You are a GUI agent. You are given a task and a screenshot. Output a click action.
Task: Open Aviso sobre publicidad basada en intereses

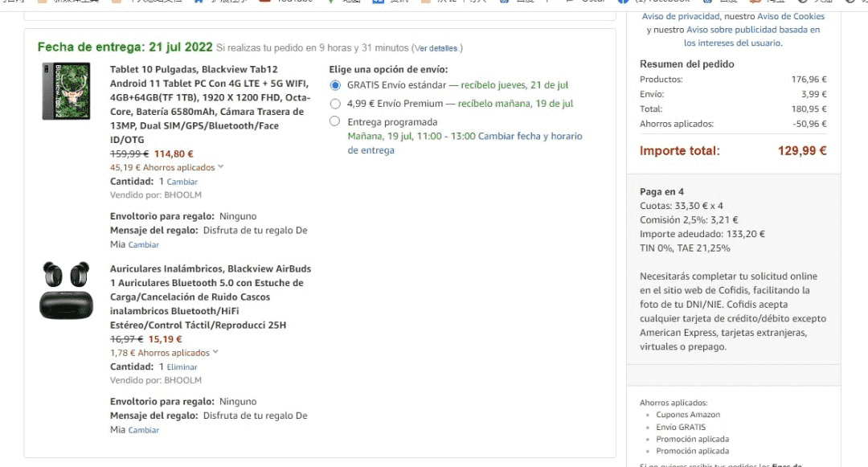pos(753,36)
